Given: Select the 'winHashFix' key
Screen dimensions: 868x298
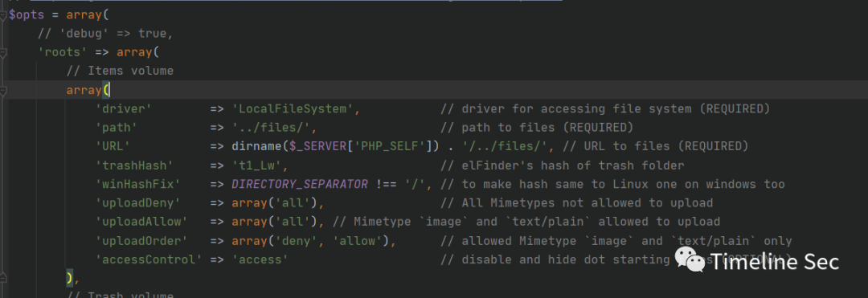Looking at the screenshot, I should (x=138, y=184).
